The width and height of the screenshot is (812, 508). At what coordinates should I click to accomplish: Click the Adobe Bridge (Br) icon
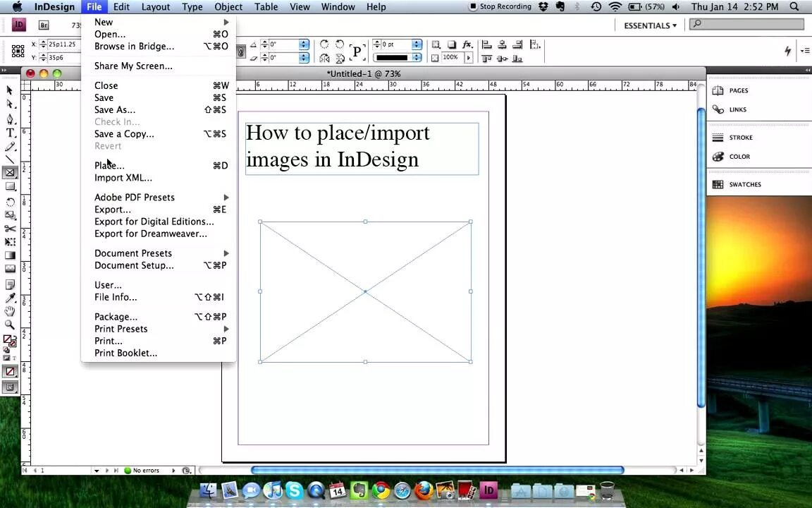pos(44,25)
